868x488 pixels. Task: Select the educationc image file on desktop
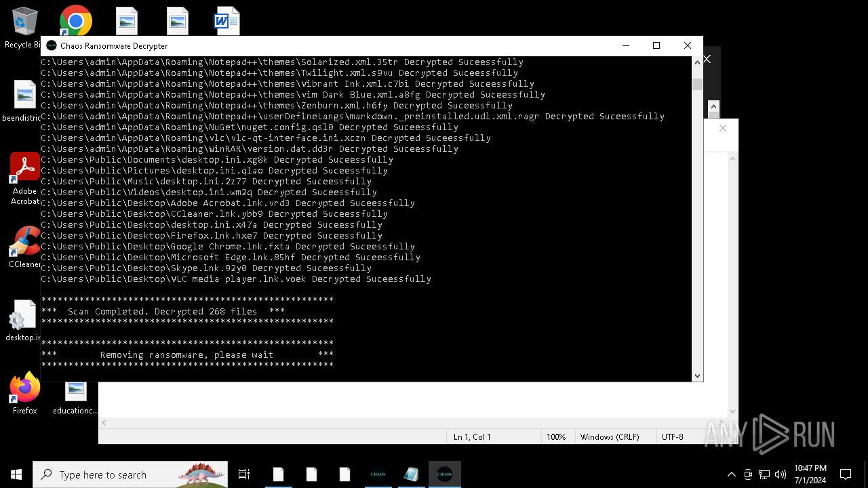point(75,396)
